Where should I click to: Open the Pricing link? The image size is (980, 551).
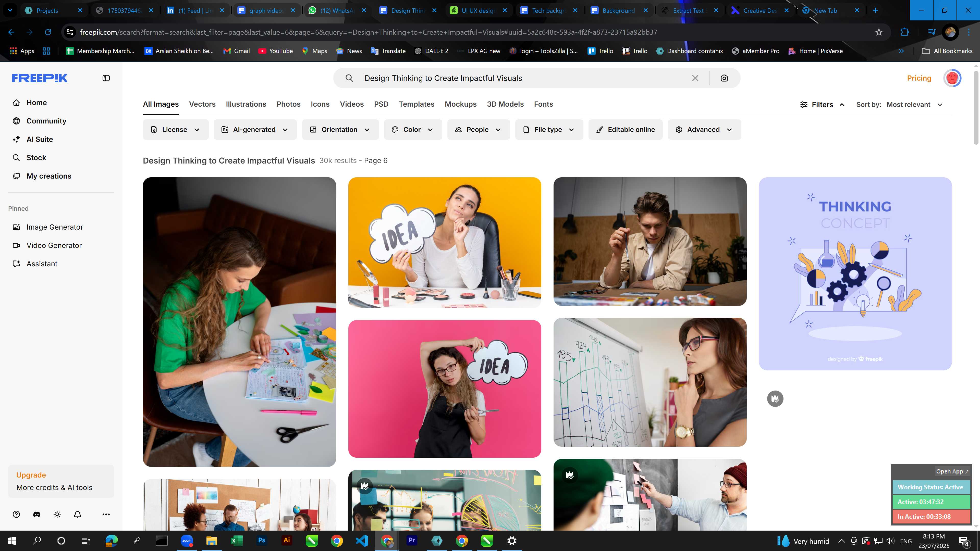tap(919, 78)
